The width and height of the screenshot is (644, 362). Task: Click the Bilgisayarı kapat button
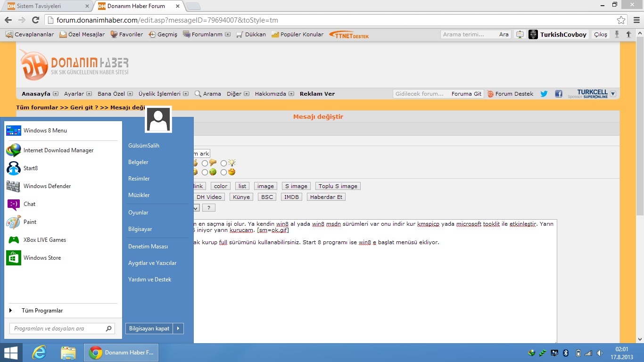tap(149, 329)
